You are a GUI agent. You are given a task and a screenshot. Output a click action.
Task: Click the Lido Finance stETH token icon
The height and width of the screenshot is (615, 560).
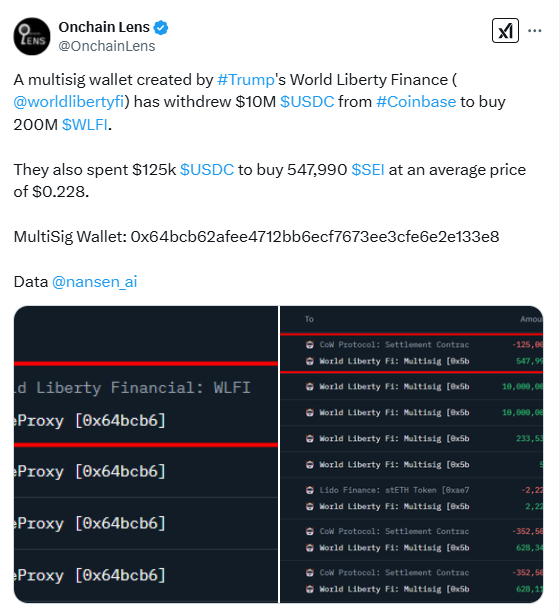[310, 490]
